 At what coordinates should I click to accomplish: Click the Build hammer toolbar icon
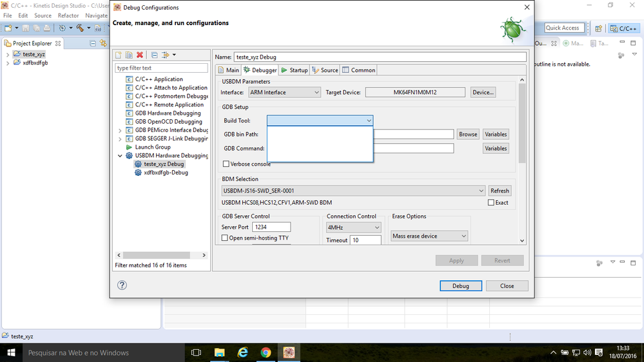pyautogui.click(x=80, y=28)
